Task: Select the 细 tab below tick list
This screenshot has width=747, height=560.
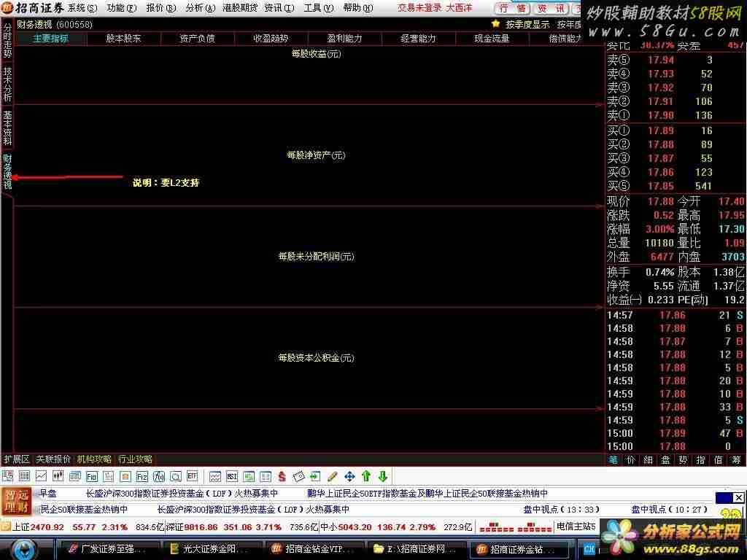Action: 648,459
